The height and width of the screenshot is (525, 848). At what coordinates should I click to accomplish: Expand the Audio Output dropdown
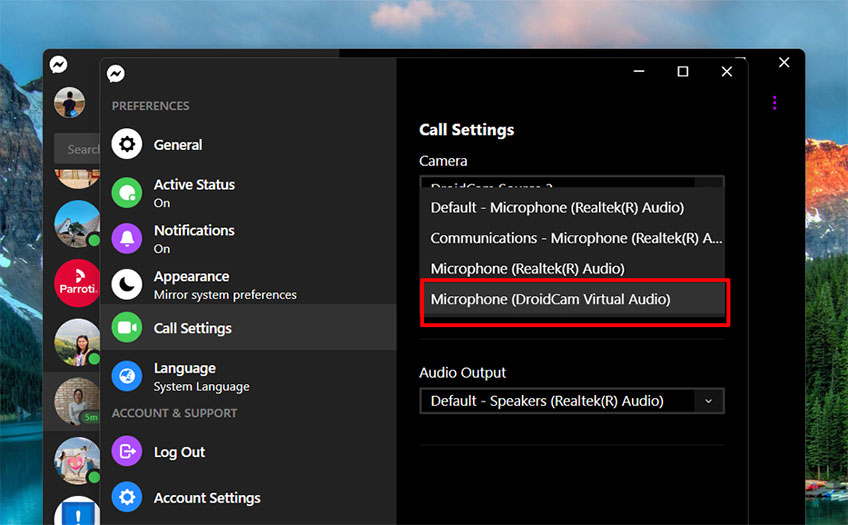(x=572, y=401)
